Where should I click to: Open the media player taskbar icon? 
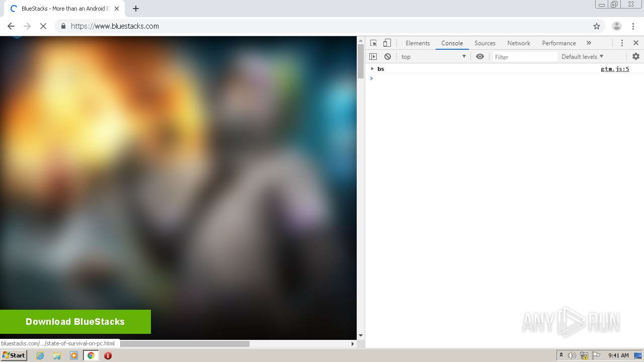coord(74,355)
